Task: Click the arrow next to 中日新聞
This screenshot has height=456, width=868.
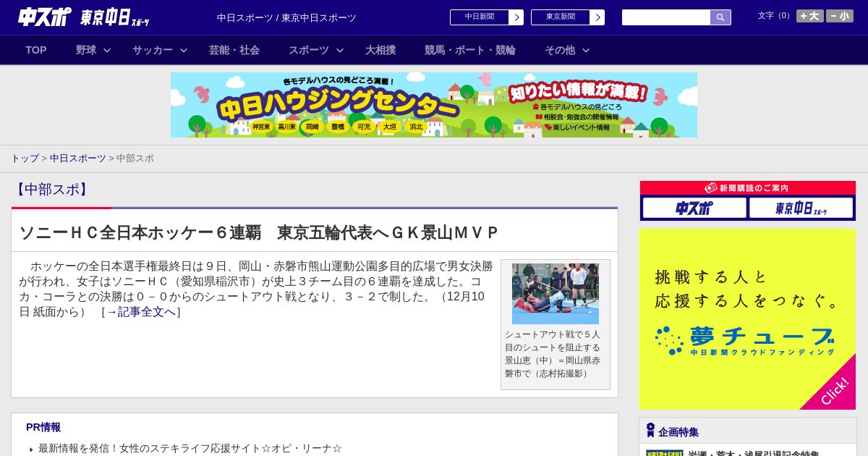Action: (516, 17)
